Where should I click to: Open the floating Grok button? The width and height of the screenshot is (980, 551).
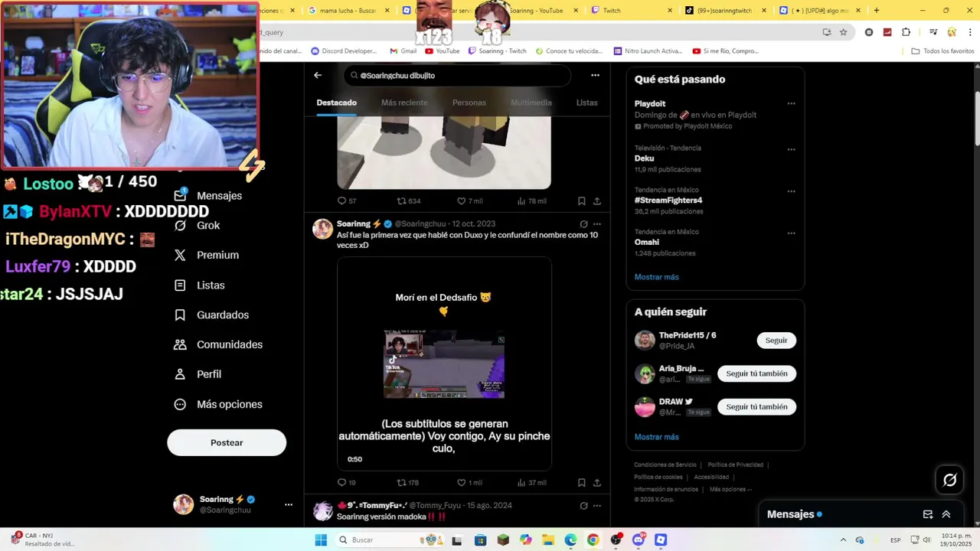click(949, 480)
